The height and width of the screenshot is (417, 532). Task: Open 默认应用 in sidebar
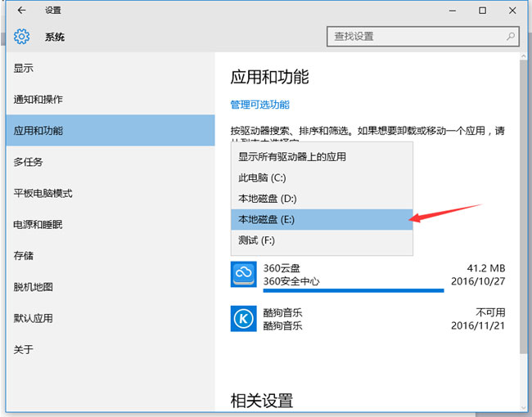point(34,318)
